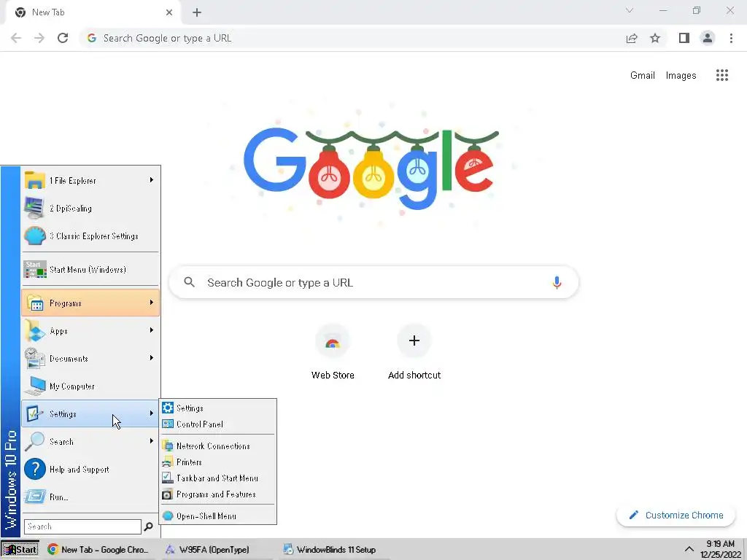Expand the Programs submenu arrow
This screenshot has width=747, height=560.
(x=152, y=303)
